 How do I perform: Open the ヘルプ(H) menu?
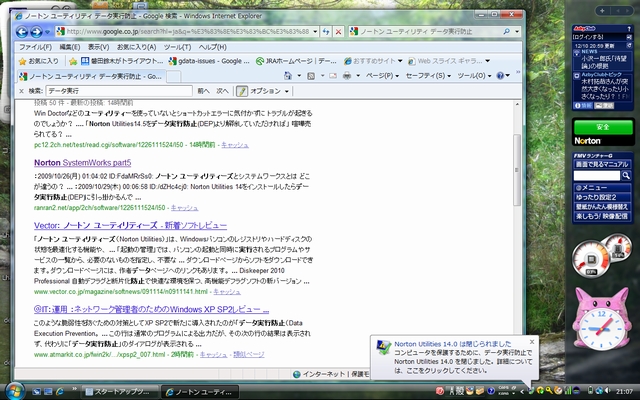pyautogui.click(x=212, y=47)
